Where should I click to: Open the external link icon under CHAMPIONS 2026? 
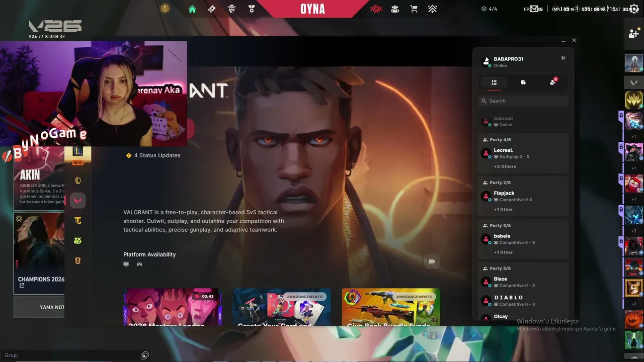(x=22, y=286)
